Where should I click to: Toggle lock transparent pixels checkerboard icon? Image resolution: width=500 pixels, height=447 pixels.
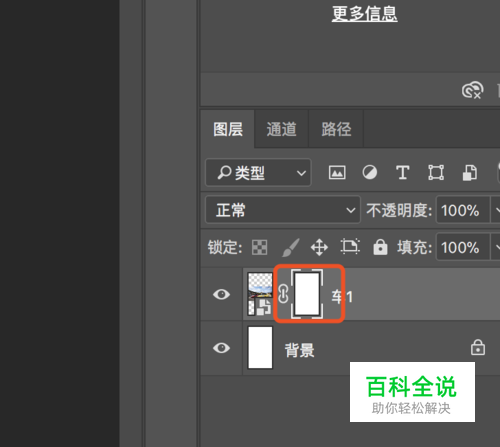tap(259, 247)
